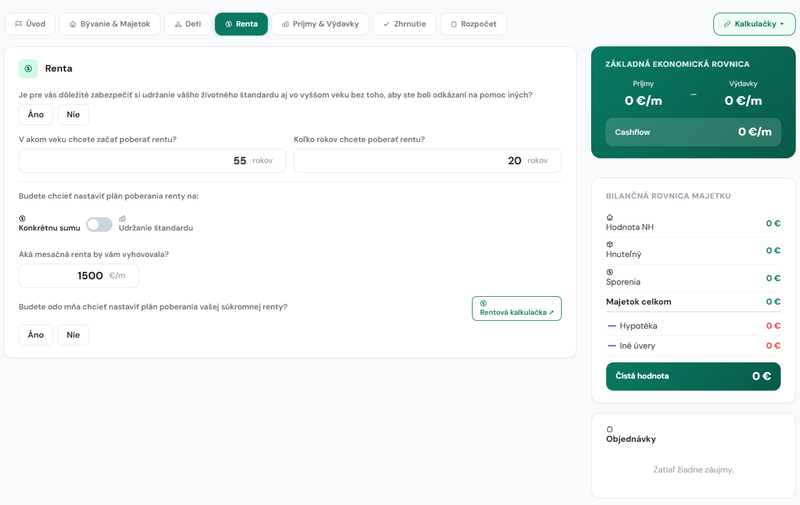Click the clipboard icon on Rozpočet tab
Viewport: 800px width, 505px height.
454,24
